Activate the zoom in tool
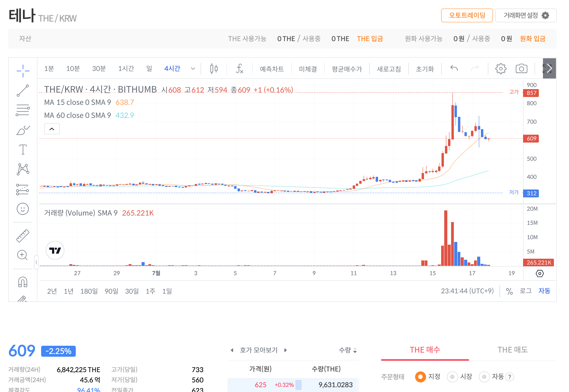Image resolution: width=569 pixels, height=392 pixels. tap(23, 255)
